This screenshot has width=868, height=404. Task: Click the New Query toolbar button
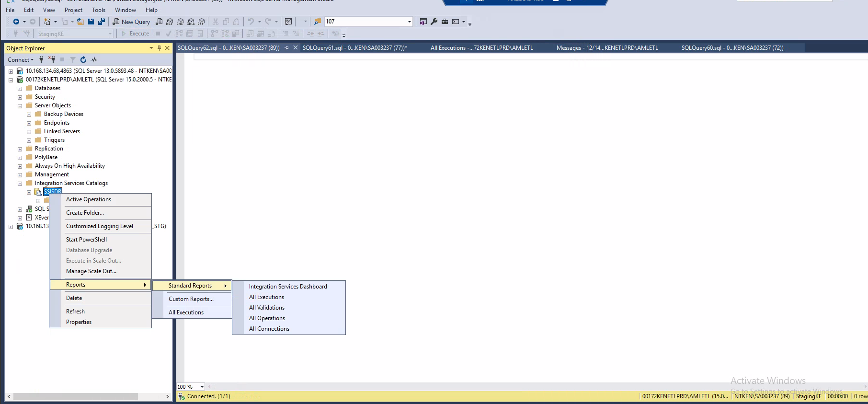131,22
